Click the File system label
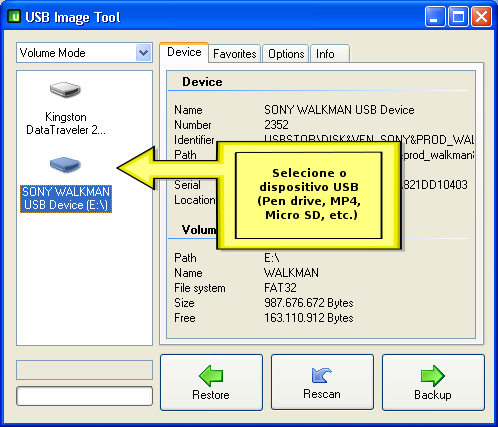This screenshot has width=498, height=427. coord(200,288)
